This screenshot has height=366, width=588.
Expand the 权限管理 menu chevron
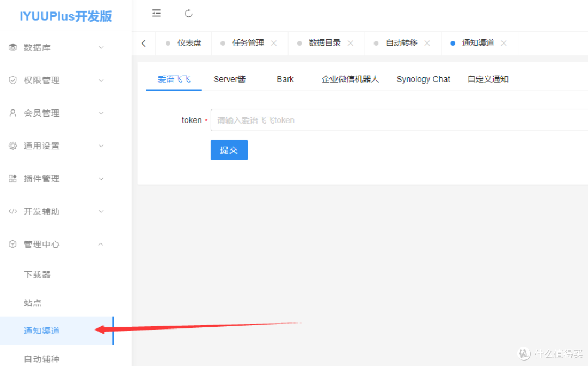tap(101, 80)
